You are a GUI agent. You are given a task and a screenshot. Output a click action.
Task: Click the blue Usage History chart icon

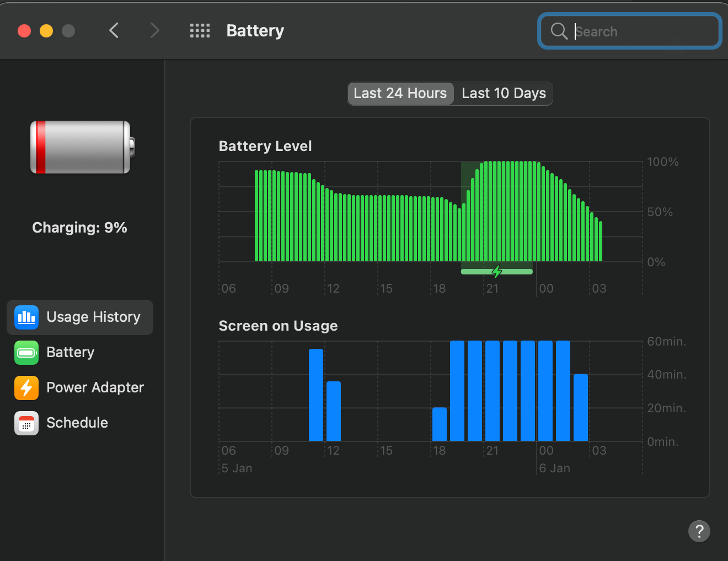pyautogui.click(x=26, y=317)
